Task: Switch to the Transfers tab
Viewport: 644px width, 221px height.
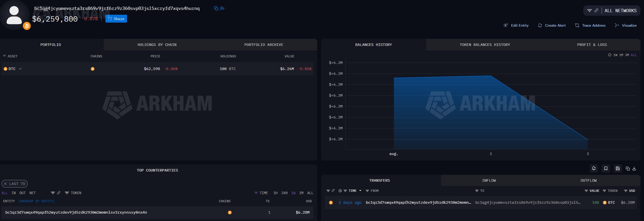Action: coord(380,180)
